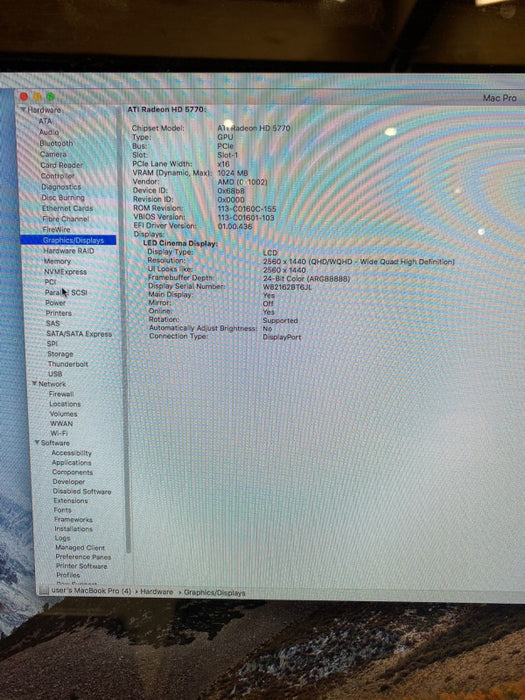
Task: Open Components software entry
Action: point(72,472)
